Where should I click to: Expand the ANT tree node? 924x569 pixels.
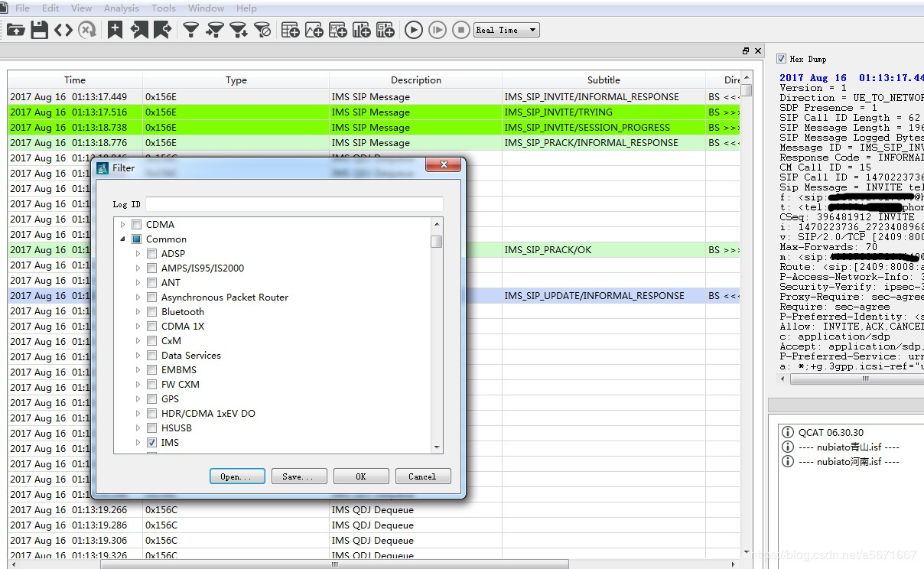coord(138,283)
